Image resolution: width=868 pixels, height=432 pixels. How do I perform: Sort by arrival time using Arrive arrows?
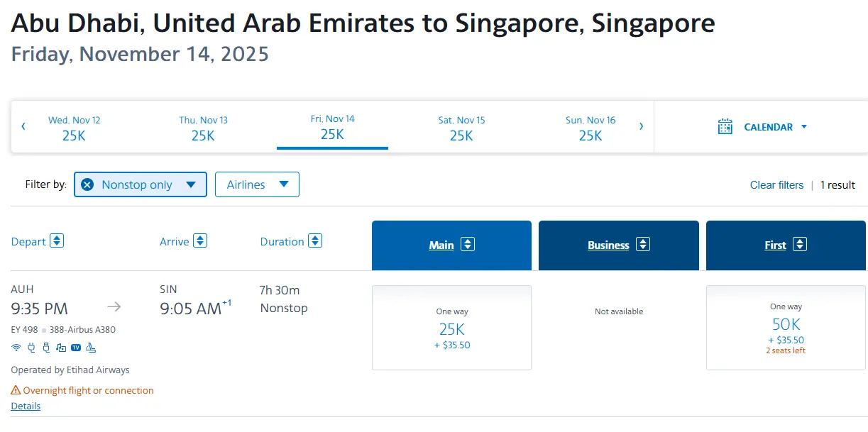(x=201, y=241)
